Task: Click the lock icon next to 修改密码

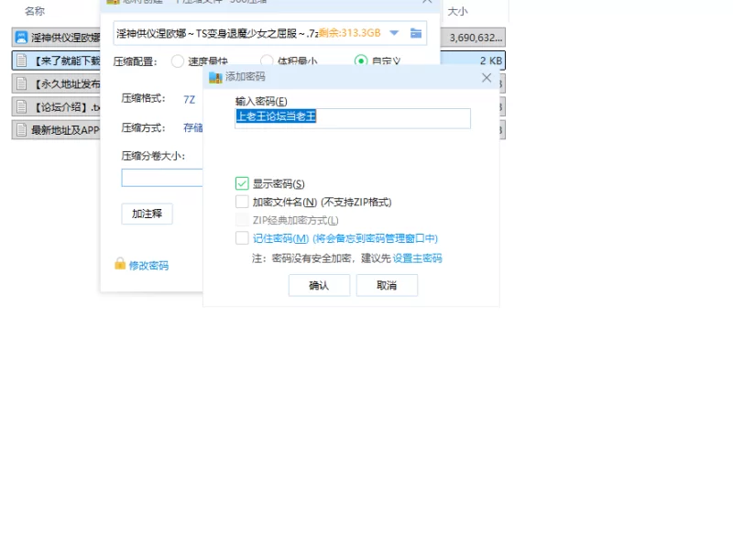Action: point(120,264)
